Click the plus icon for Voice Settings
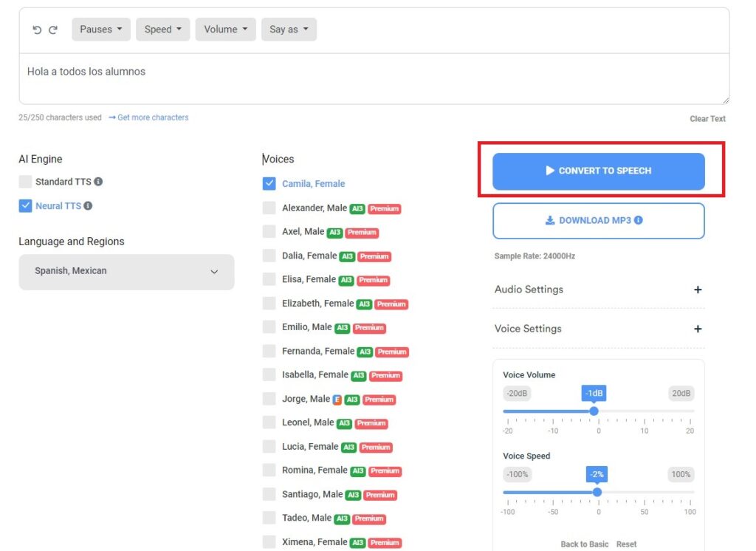 coord(697,329)
